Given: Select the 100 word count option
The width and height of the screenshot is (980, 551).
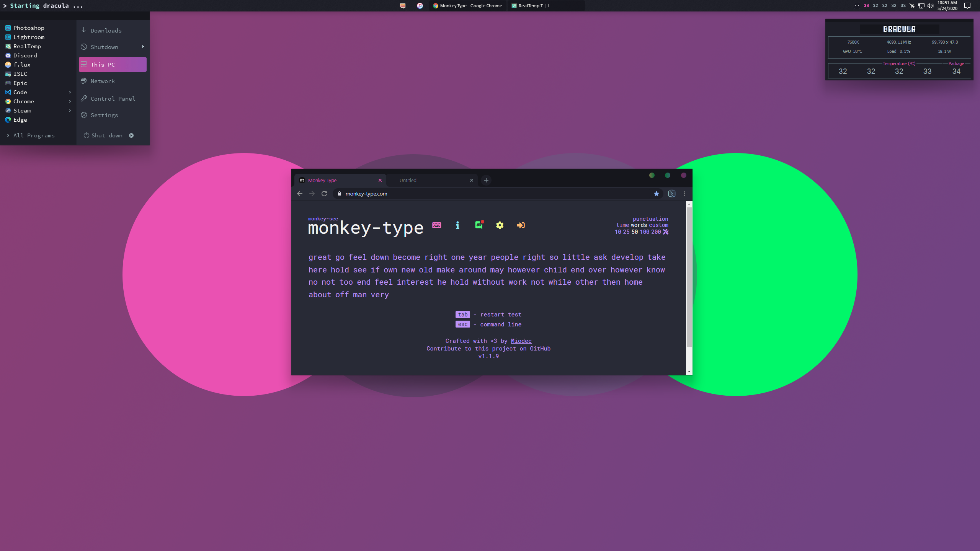Looking at the screenshot, I should pyautogui.click(x=645, y=232).
